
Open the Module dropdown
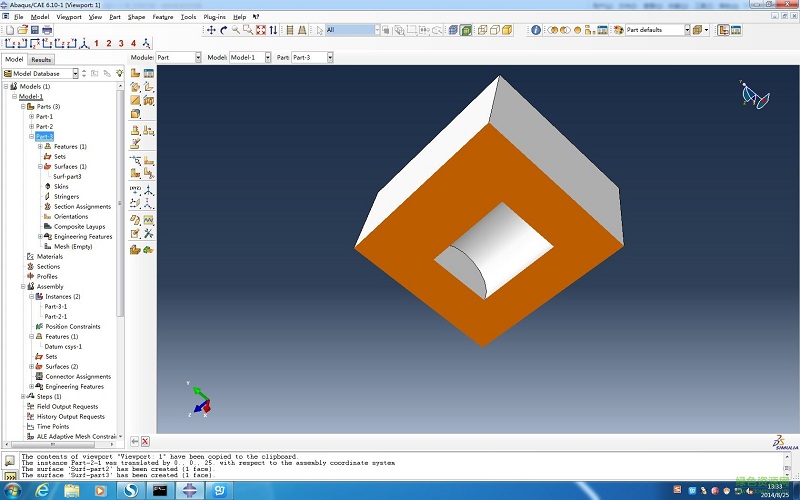(x=178, y=58)
